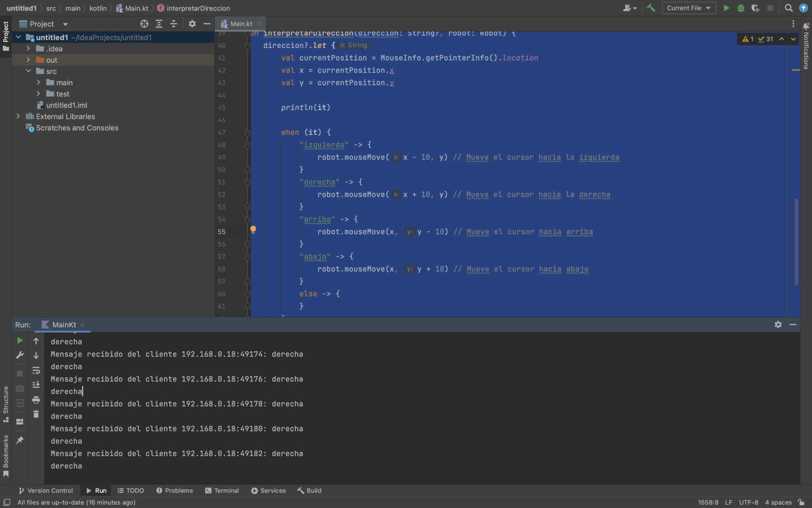Screen dimensions: 812x508
Task: Rerun the MainKt process
Action: (19, 340)
